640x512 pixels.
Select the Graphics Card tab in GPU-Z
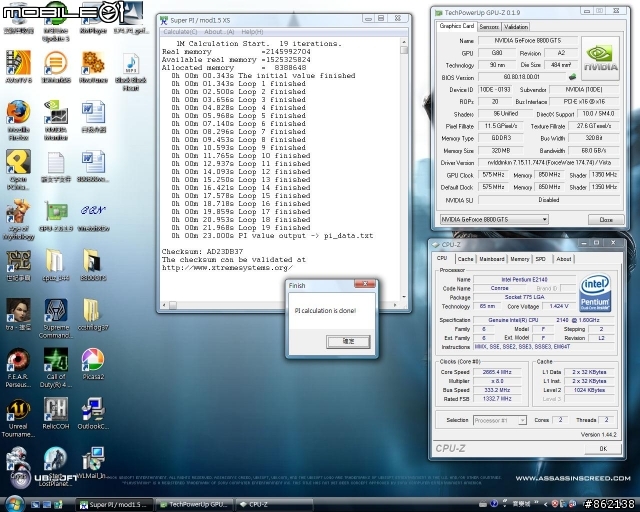457,26
